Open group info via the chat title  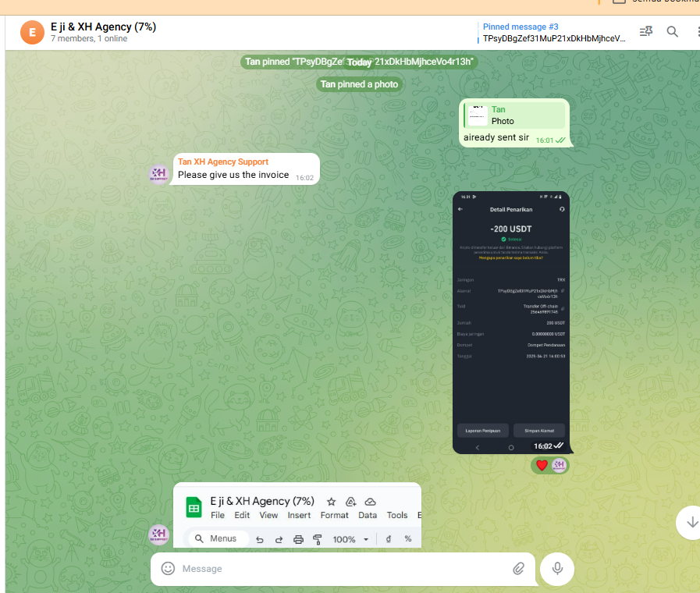click(x=103, y=27)
